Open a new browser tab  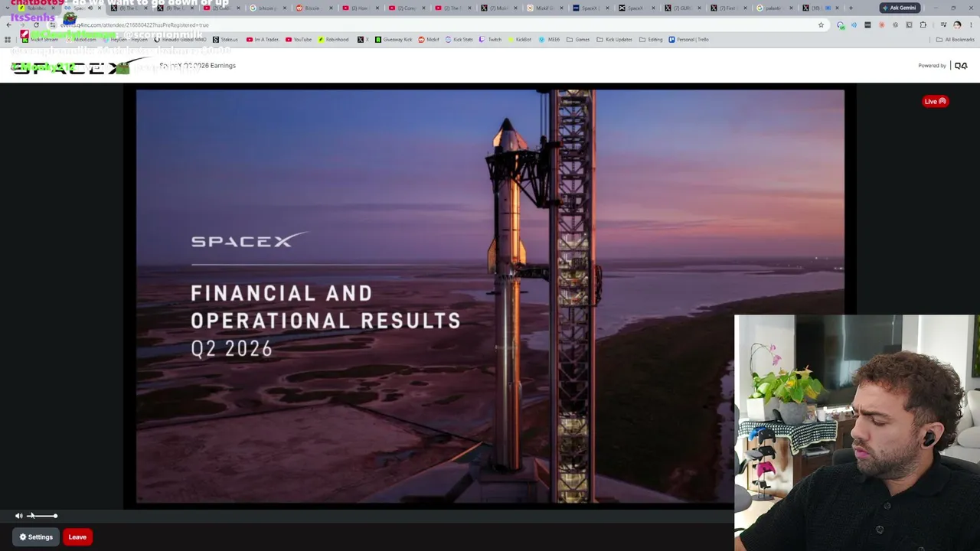(x=851, y=8)
